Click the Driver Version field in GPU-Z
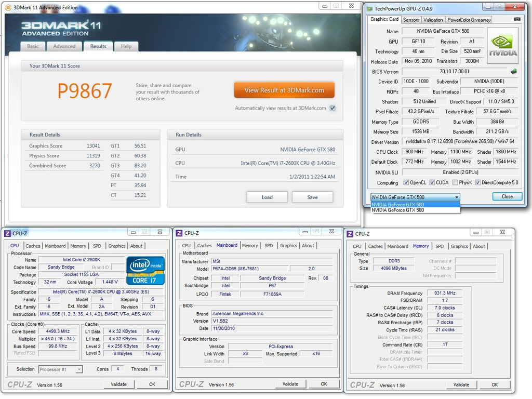532x399 pixels. point(460,141)
